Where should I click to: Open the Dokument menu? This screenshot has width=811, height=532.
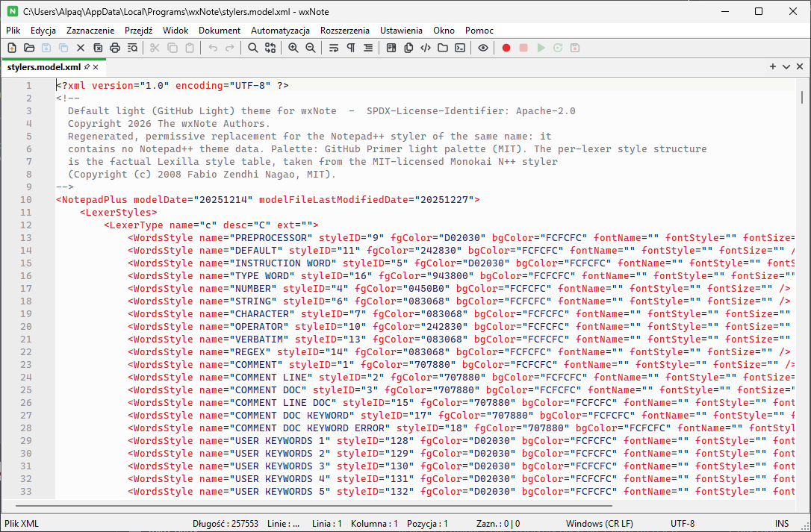coord(220,31)
